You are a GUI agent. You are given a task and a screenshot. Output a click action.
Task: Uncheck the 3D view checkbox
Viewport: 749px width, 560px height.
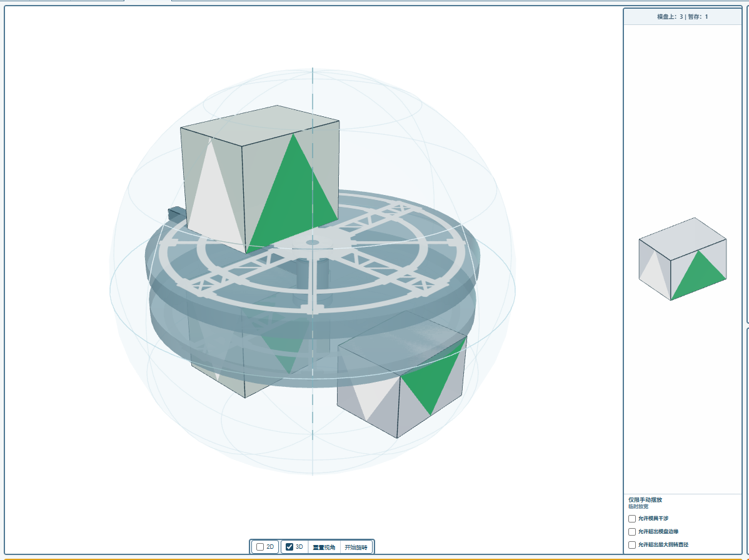pyautogui.click(x=289, y=547)
